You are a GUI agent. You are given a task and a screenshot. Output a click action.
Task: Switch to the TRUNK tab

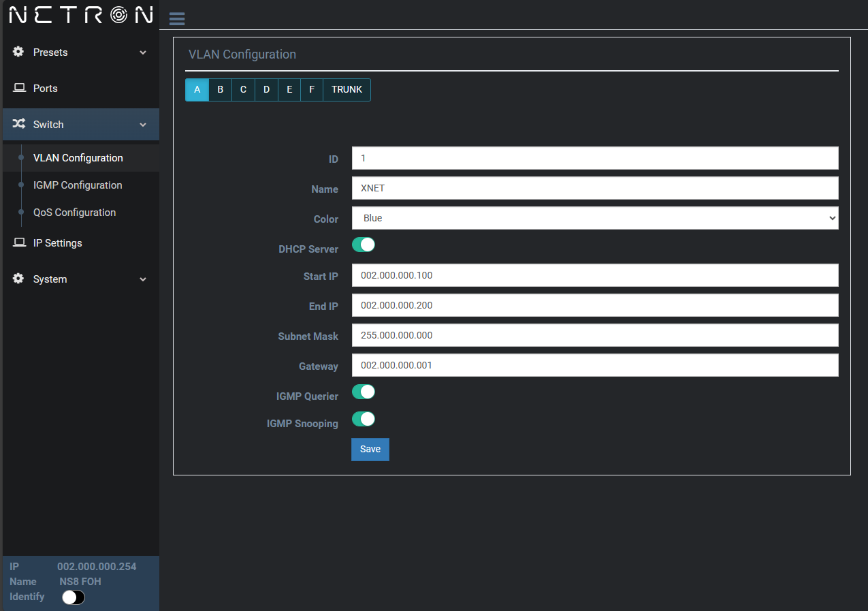pos(347,90)
